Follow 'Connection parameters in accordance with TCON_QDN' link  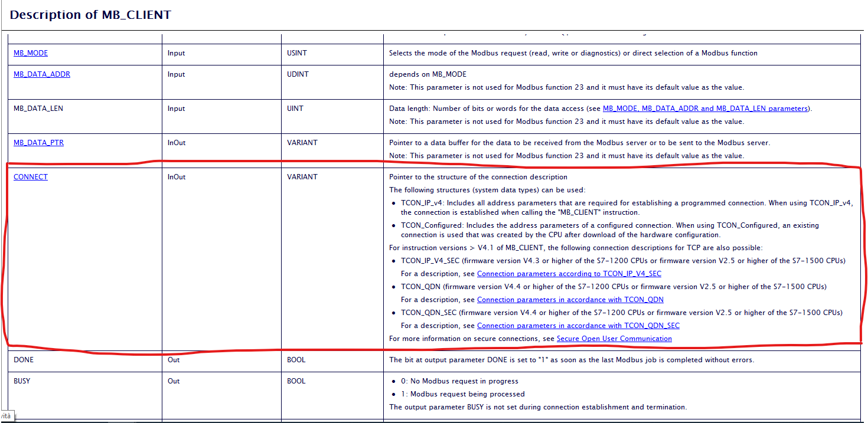click(x=570, y=300)
